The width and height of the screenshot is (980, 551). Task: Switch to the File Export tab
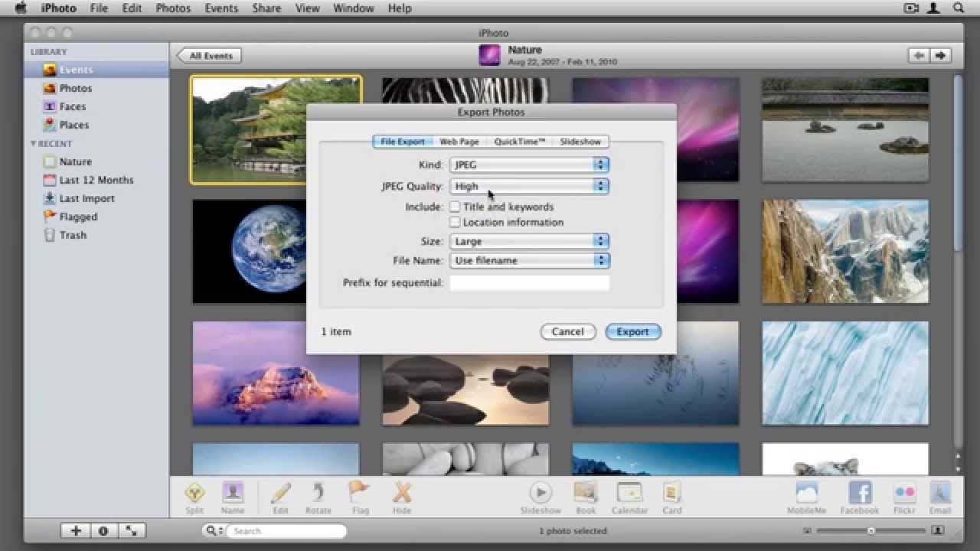point(403,142)
